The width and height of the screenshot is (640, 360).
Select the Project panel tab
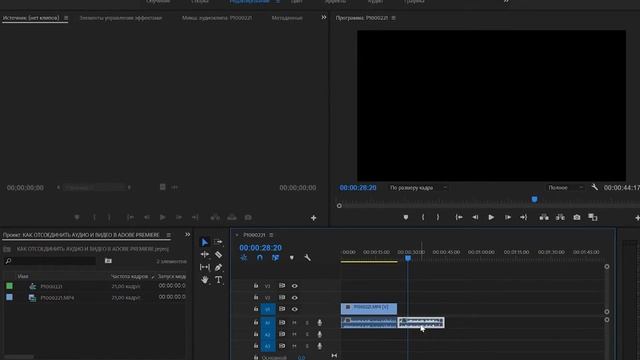81,235
